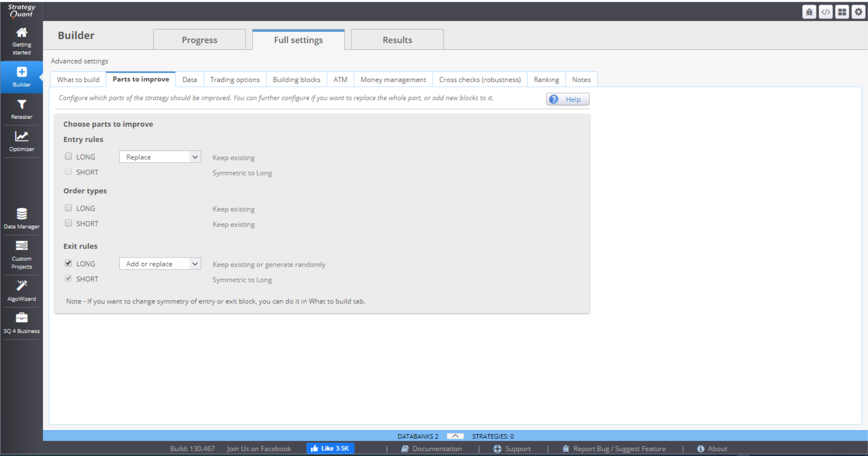Viewport: 868px width, 456px height.
Task: Click Join Us on Facebook link
Action: (x=259, y=449)
